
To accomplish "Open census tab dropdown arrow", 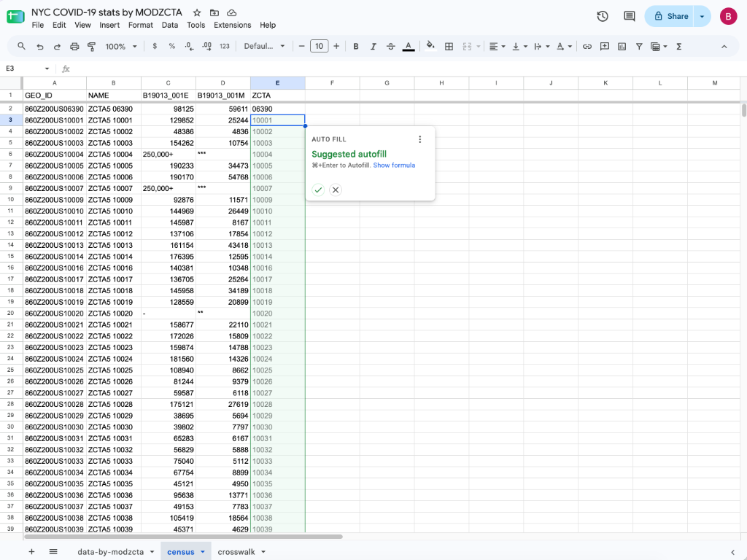I will [x=203, y=551].
